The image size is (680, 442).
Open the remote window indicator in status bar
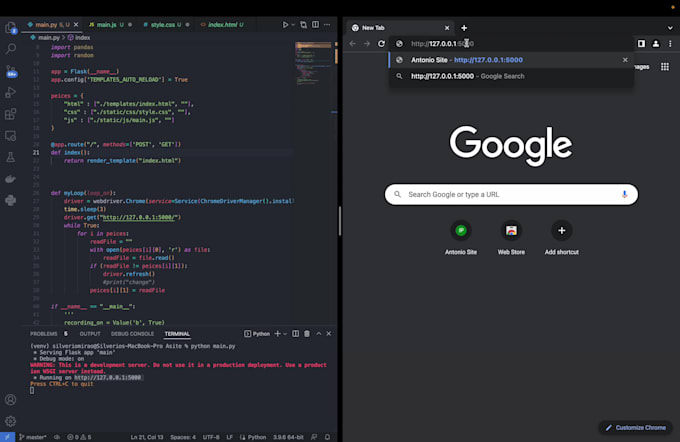pos(7,437)
